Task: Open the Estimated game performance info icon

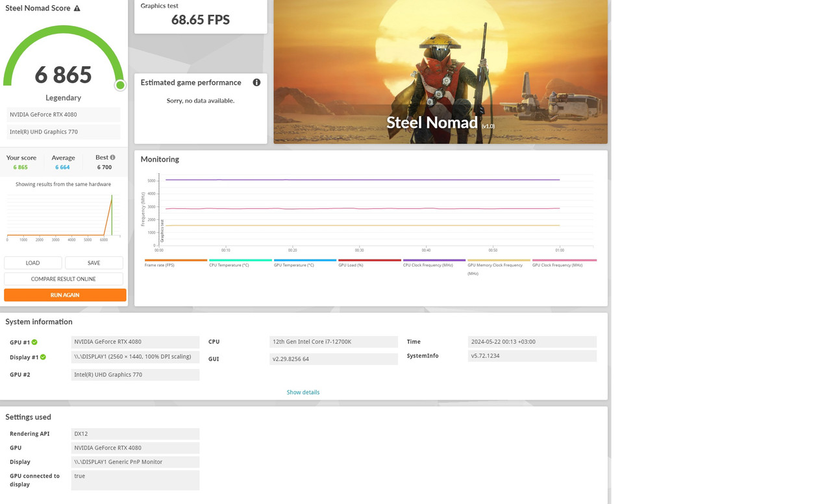Action: coord(256,82)
